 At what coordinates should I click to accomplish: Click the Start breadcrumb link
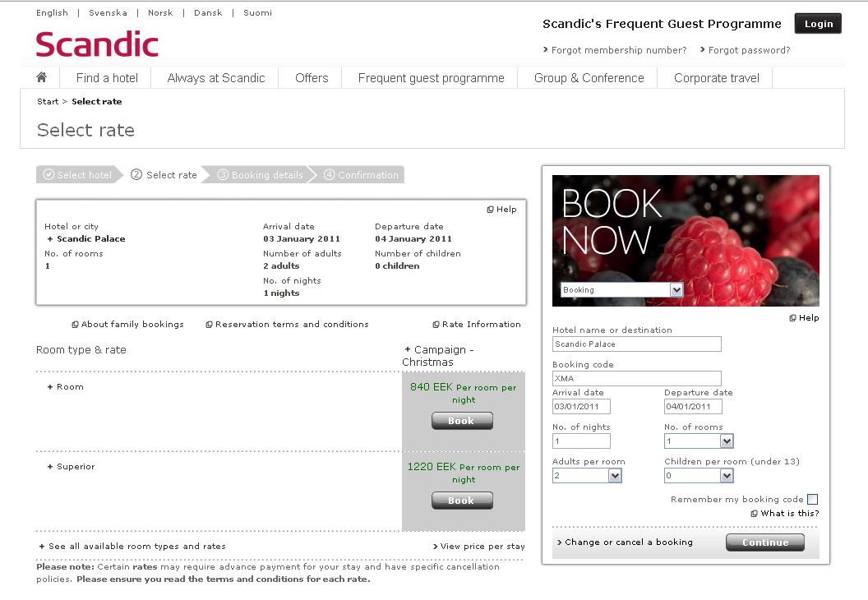point(48,101)
